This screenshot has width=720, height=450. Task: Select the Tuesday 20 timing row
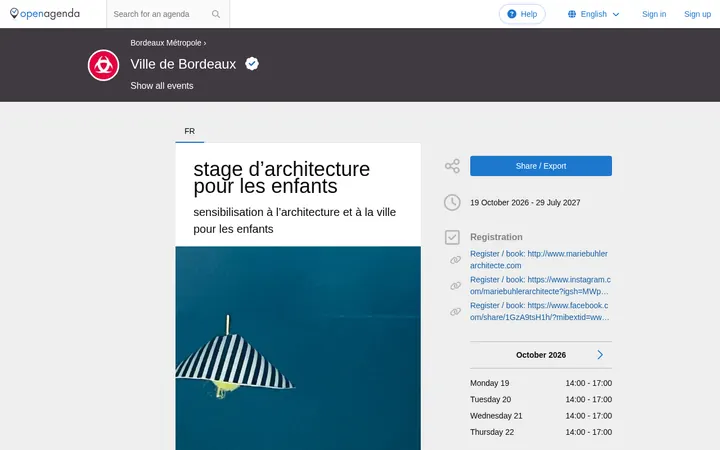[x=540, y=399]
